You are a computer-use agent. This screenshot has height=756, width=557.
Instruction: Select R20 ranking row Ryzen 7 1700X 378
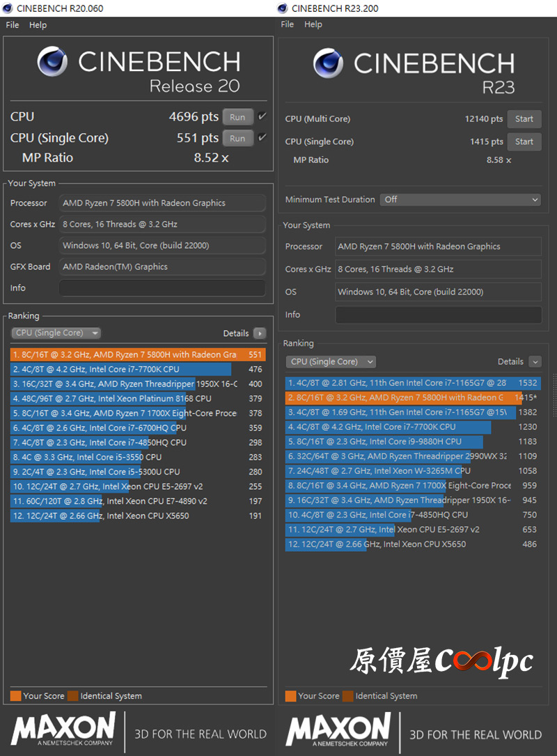138,413
